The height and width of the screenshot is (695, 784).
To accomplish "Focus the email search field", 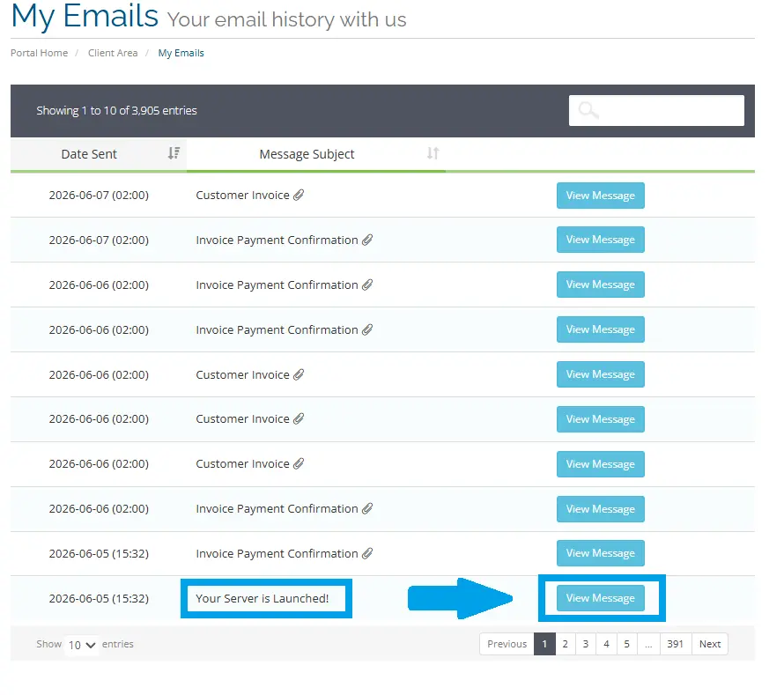I will pyautogui.click(x=656, y=110).
